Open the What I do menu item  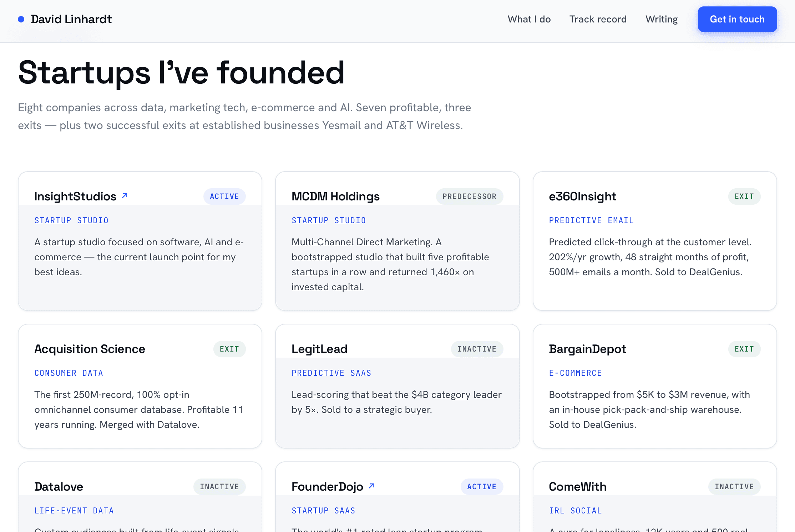pos(529,19)
